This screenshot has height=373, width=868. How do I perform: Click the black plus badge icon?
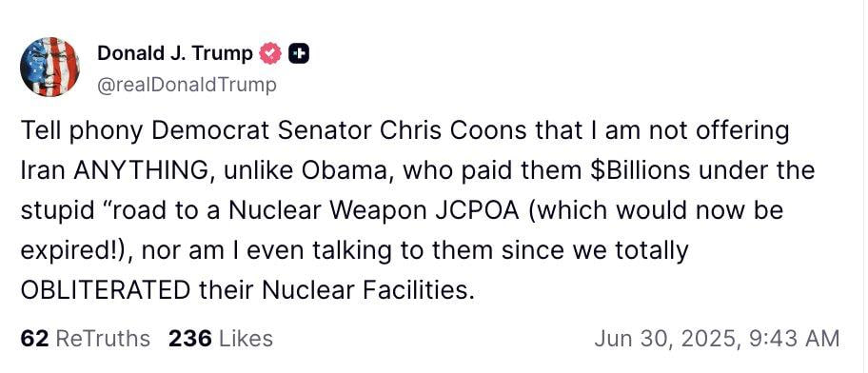click(x=300, y=53)
